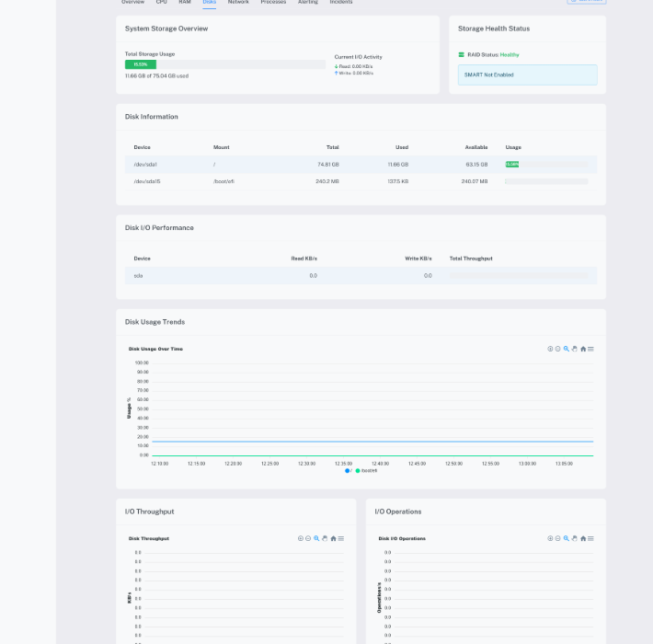Enable panning on the Disk Throughput chart
This screenshot has height=644, width=653.
point(324,538)
